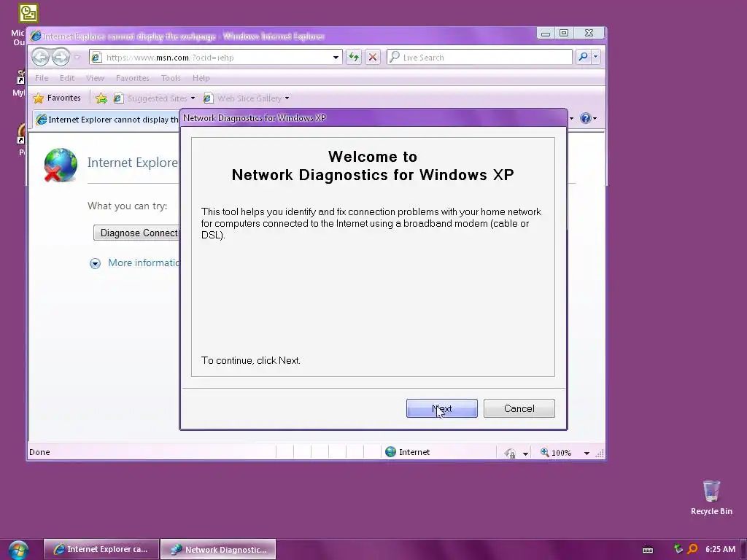
Task: Click the Live Search box
Action: 479,58
